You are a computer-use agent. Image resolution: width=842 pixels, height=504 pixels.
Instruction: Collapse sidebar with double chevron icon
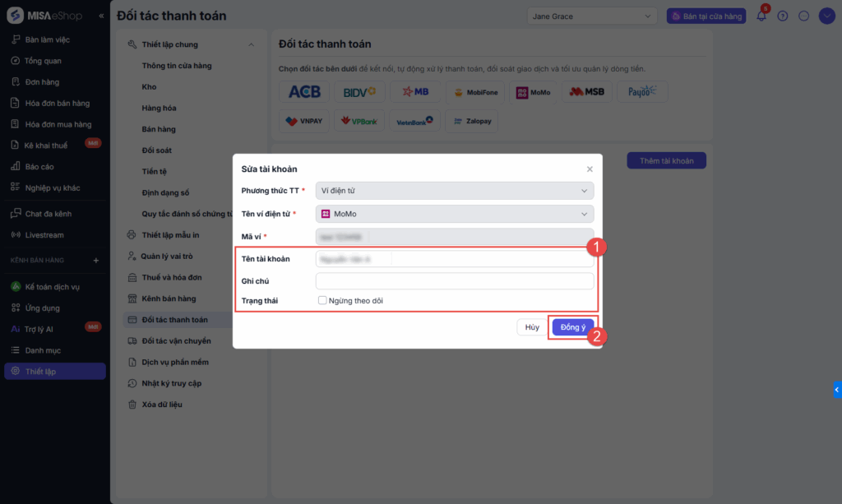tap(101, 16)
